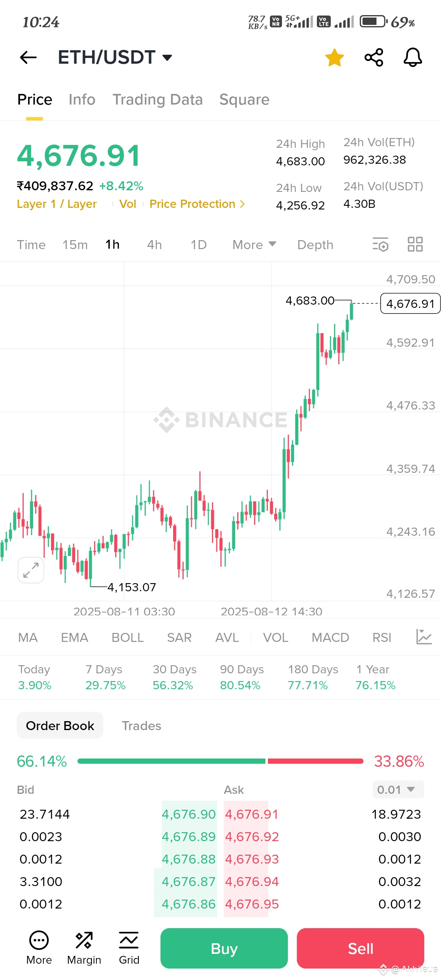Open price alerts bell icon

point(413,57)
